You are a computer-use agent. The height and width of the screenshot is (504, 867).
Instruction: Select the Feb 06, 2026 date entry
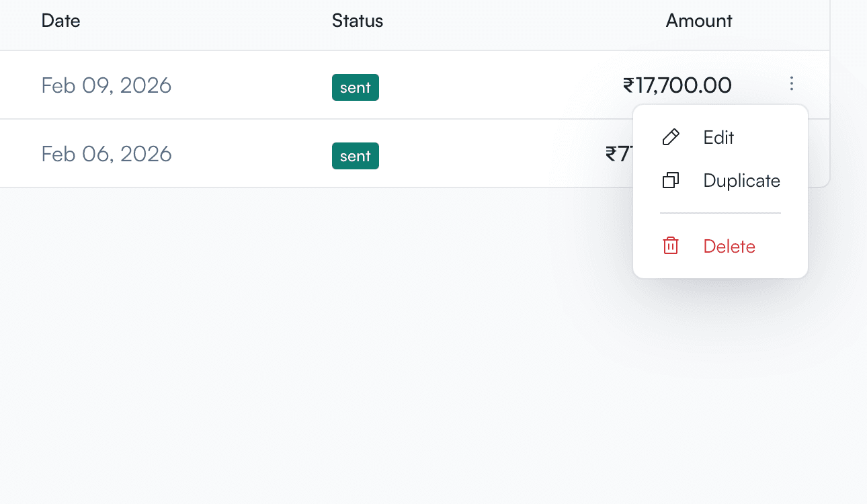pyautogui.click(x=106, y=154)
